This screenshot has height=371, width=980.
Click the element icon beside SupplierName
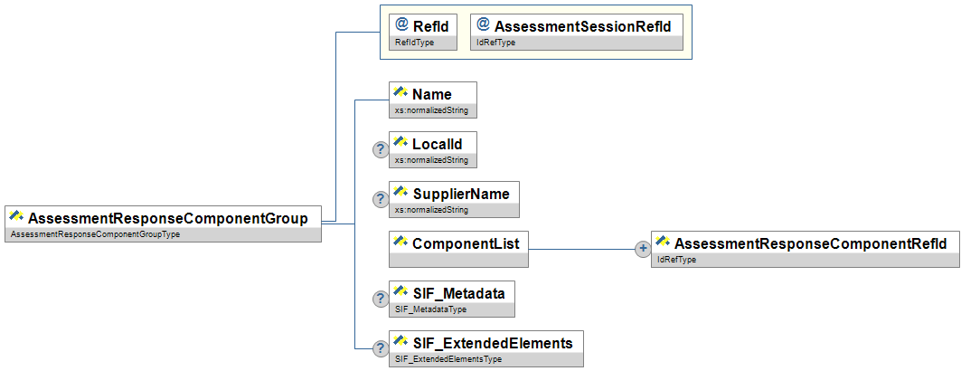point(401,193)
